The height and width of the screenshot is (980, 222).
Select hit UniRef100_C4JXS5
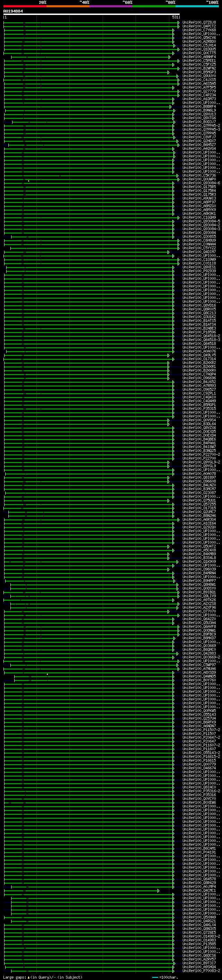click(199, 80)
